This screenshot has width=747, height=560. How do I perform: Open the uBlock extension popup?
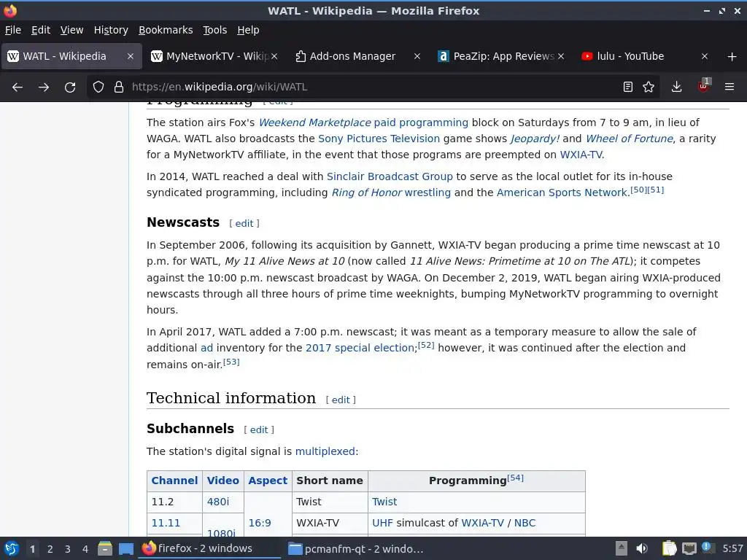(x=703, y=86)
